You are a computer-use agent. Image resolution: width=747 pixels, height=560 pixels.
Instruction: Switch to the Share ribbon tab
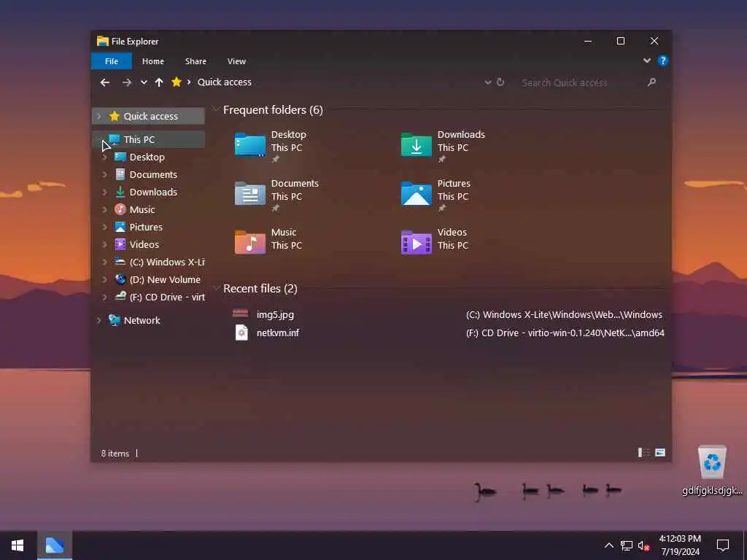coord(196,61)
